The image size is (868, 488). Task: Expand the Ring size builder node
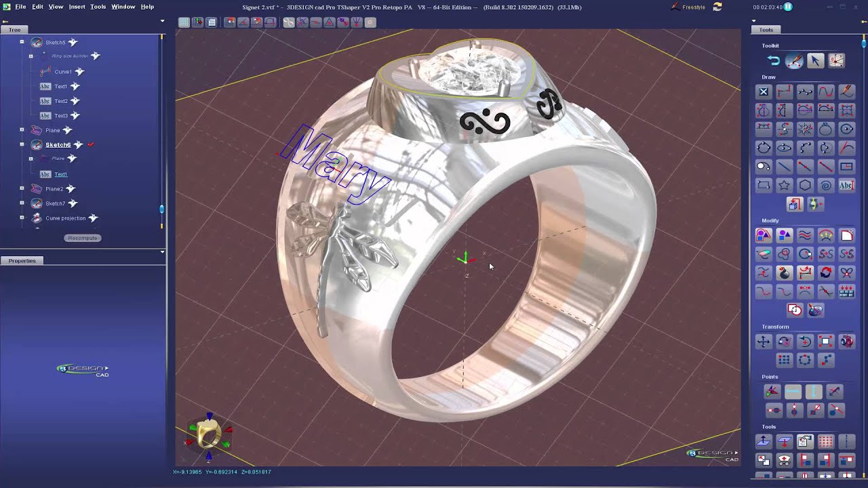tap(31, 56)
